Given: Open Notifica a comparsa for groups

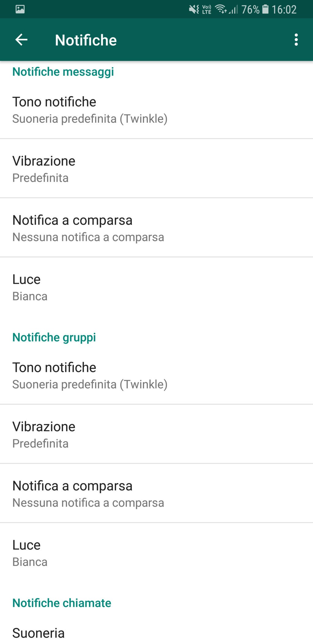Looking at the screenshot, I should (x=88, y=494).
